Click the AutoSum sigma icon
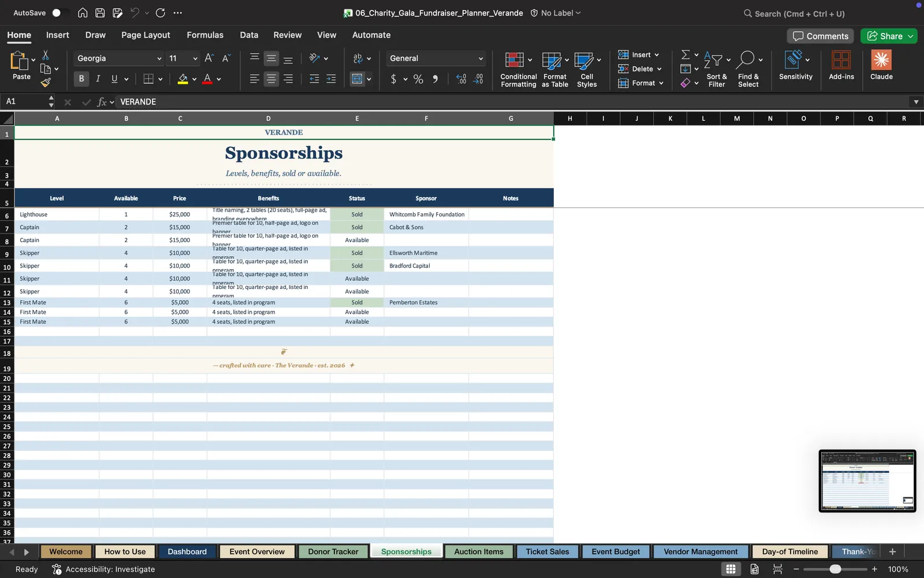Viewport: 924px width, 578px height. (x=685, y=54)
